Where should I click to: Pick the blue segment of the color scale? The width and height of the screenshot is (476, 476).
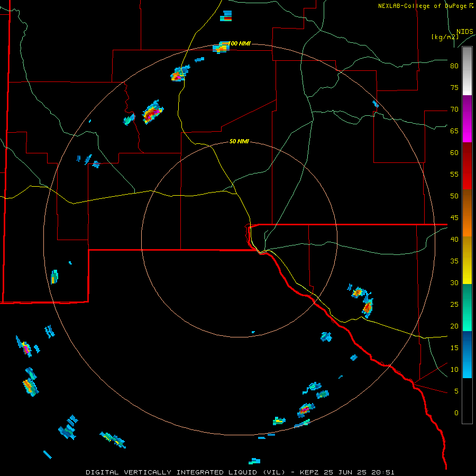(x=467, y=354)
